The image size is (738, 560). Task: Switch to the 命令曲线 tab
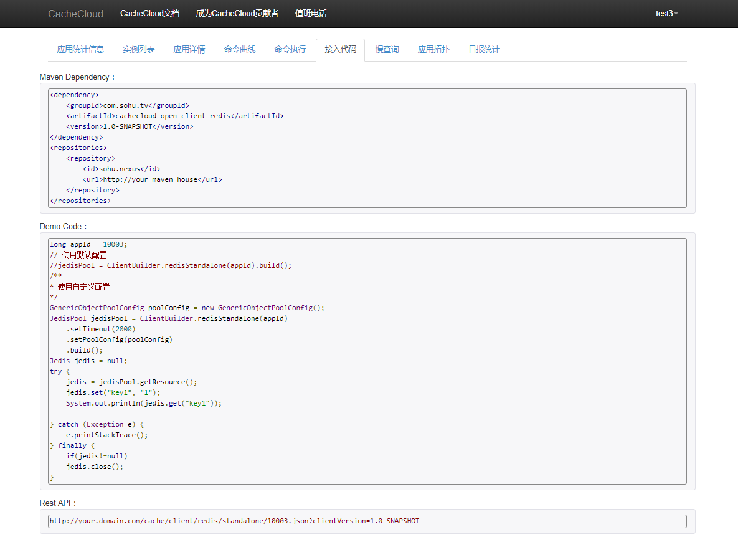[x=240, y=49]
